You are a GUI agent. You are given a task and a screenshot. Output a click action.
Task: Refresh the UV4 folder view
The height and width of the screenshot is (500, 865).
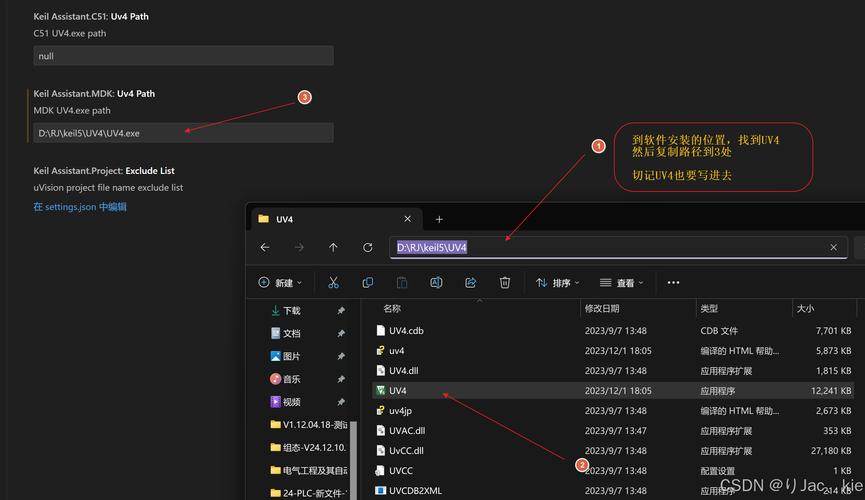tap(367, 247)
